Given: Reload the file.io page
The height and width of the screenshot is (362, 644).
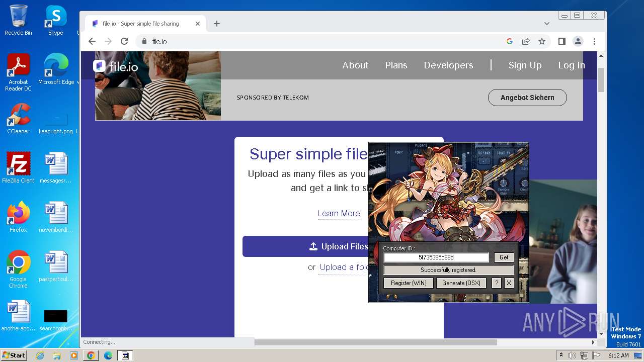Looking at the screenshot, I should (124, 41).
